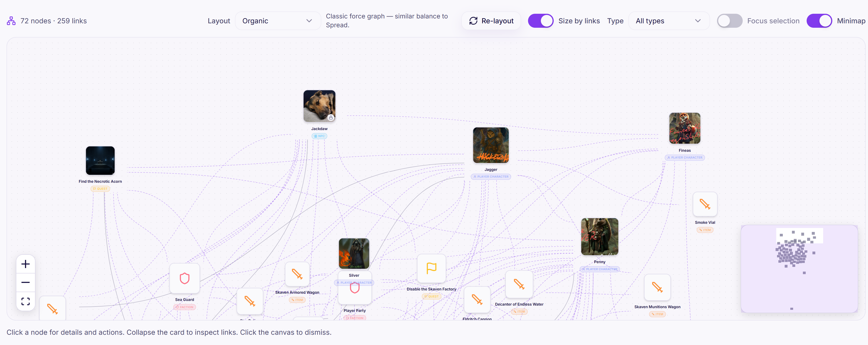Click the Smoke Vial name label
Image resolution: width=868 pixels, height=345 pixels.
click(705, 222)
